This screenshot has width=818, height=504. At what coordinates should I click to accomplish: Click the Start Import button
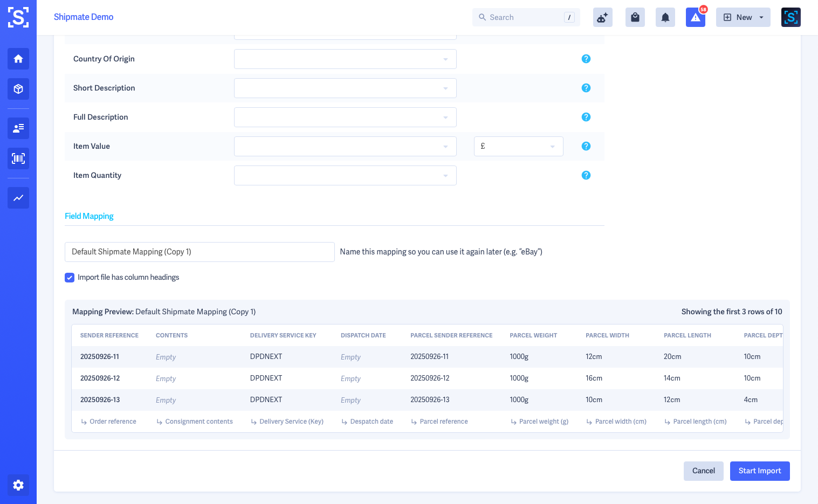tap(759, 471)
